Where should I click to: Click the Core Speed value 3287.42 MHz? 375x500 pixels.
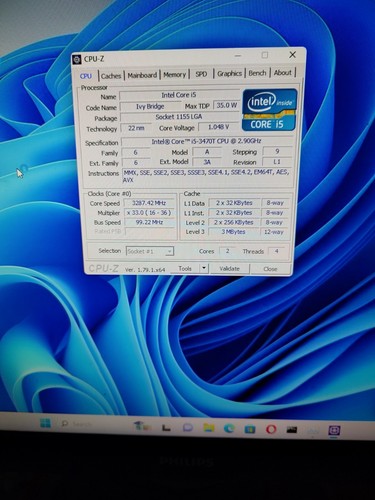click(149, 203)
